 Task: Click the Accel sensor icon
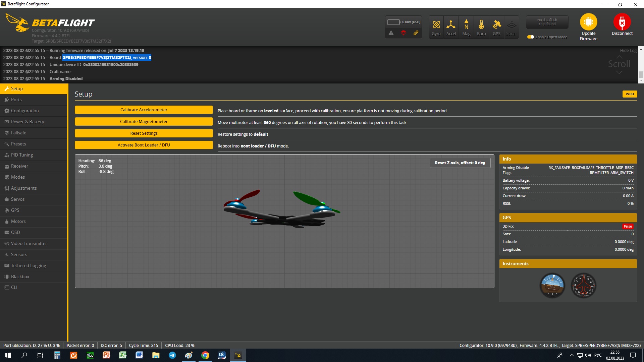(451, 25)
